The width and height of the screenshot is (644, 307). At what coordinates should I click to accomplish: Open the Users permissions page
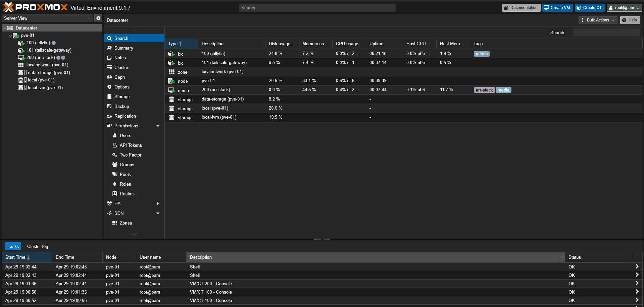(x=134, y=135)
